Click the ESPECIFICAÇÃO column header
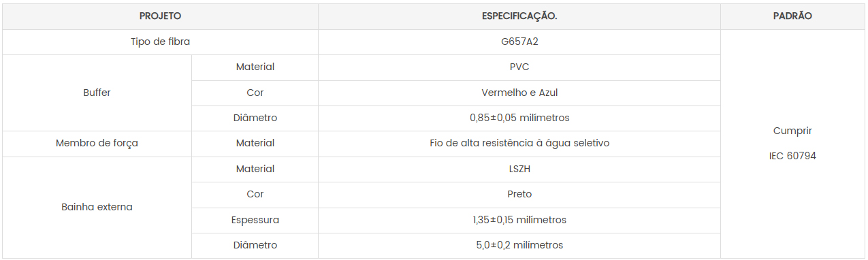The image size is (868, 260). 519,16
